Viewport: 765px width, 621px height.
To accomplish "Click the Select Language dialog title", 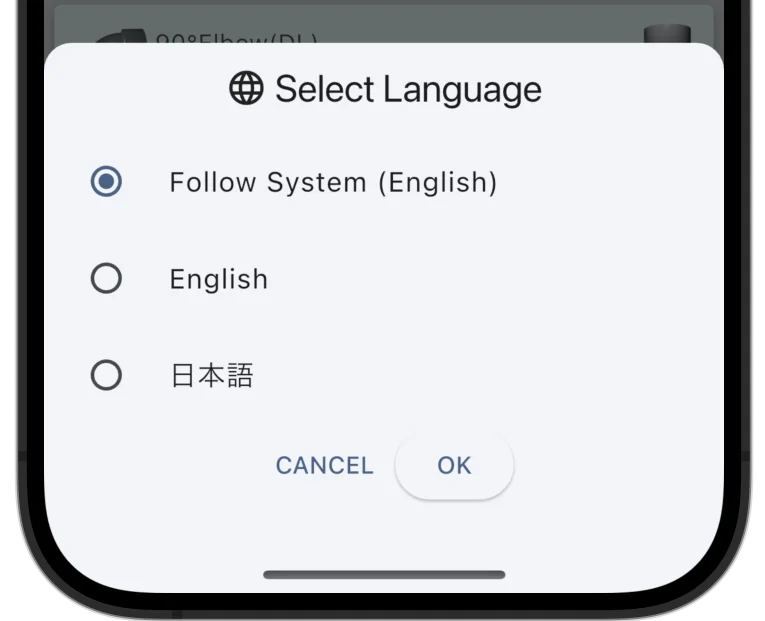I will 385,89.
